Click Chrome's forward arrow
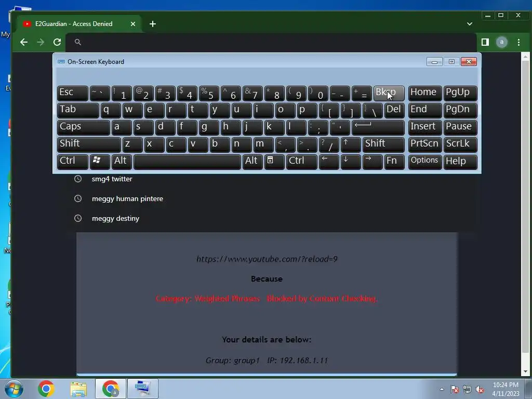The image size is (532, 399). (x=41, y=42)
